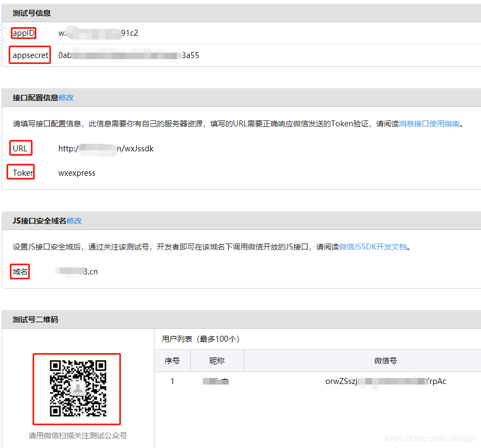Click the 微信号 value starting with orwZSszj
The image size is (481, 448).
pos(386,381)
